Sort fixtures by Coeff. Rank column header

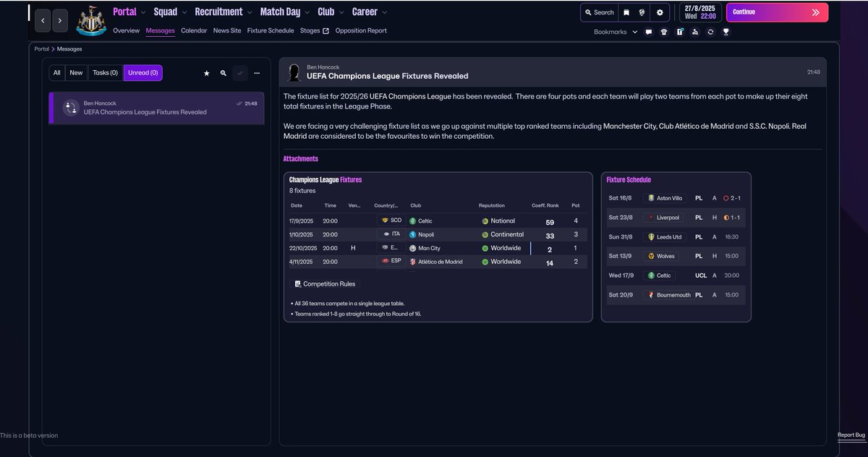click(x=545, y=205)
